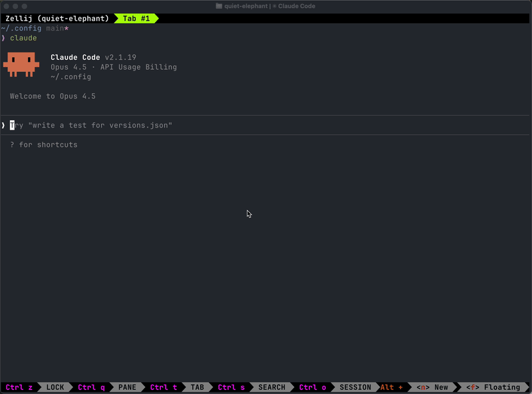Click the Ctrl q key hint
Screen dimensions: 532x394
91,387
